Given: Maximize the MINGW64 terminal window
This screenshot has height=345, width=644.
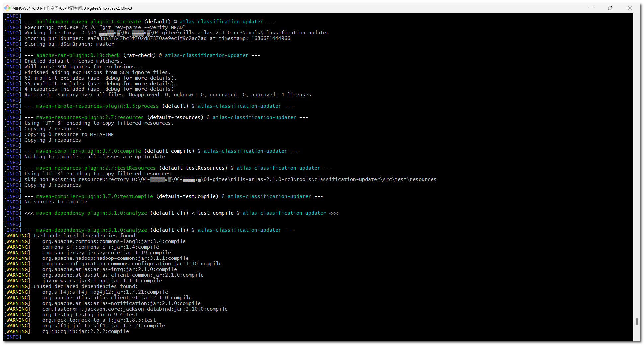Looking at the screenshot, I should click(610, 8).
